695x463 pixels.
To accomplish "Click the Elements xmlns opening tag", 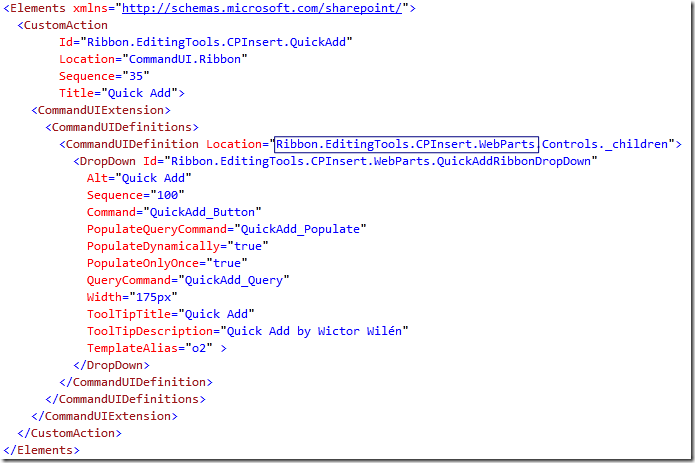I will point(209,8).
